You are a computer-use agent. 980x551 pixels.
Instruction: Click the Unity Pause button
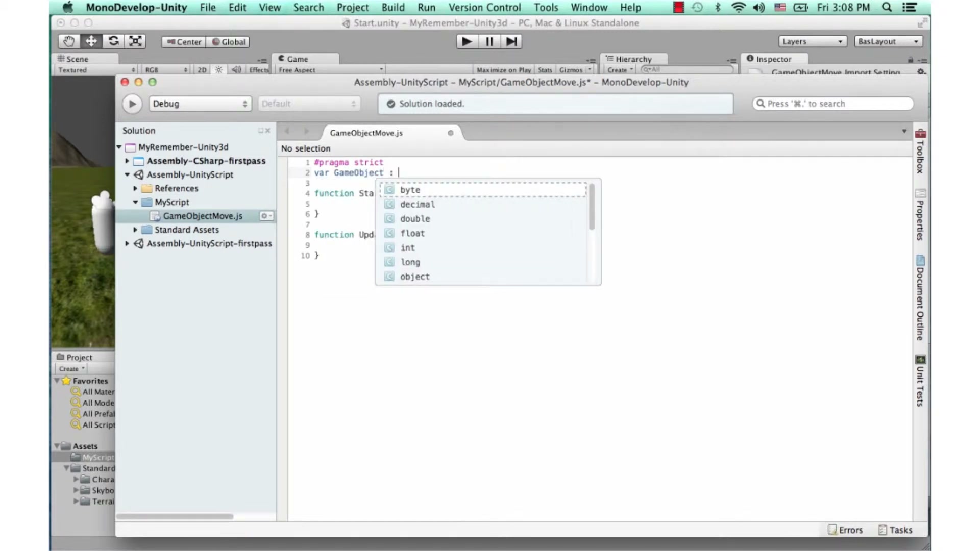(x=489, y=41)
